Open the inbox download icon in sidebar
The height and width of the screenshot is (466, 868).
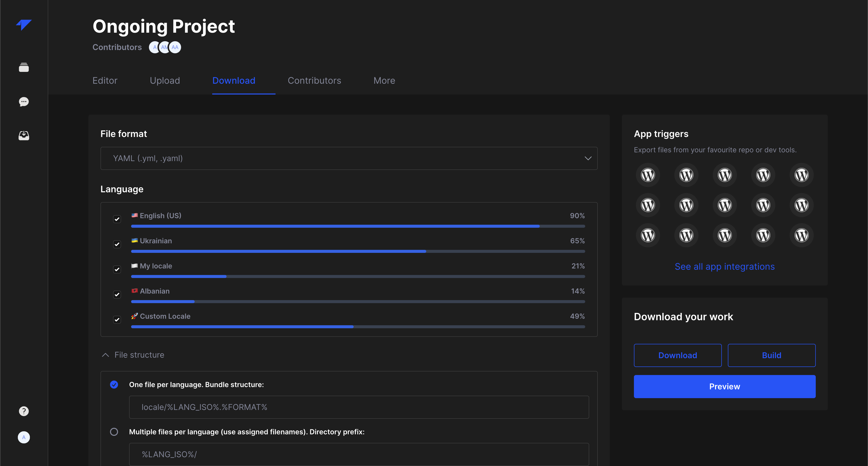24,135
